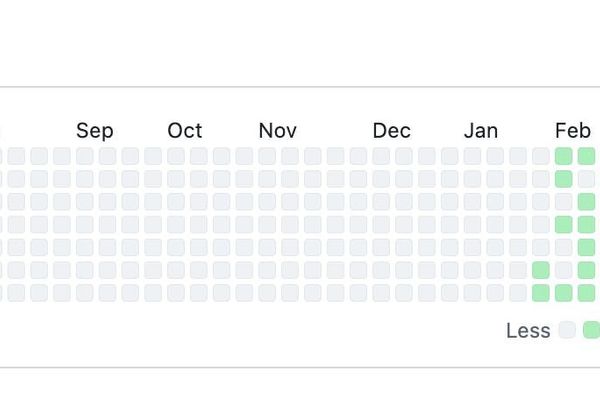Click bottom-row green cell in first Feb column
The image size is (600, 400).
563,293
